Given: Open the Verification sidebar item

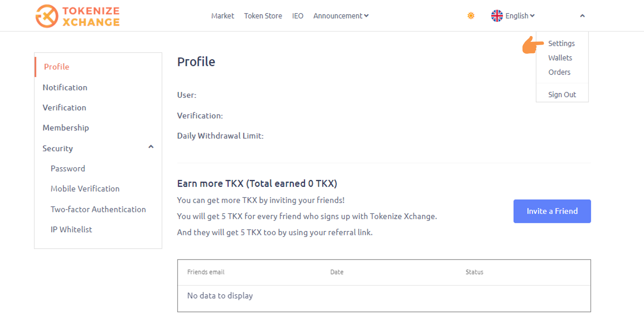Looking at the screenshot, I should pos(64,108).
